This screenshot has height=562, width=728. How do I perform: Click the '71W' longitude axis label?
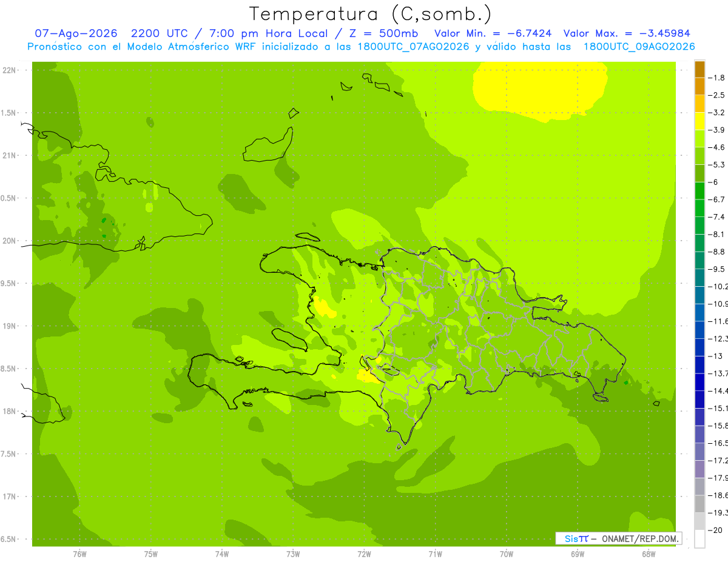[435, 554]
